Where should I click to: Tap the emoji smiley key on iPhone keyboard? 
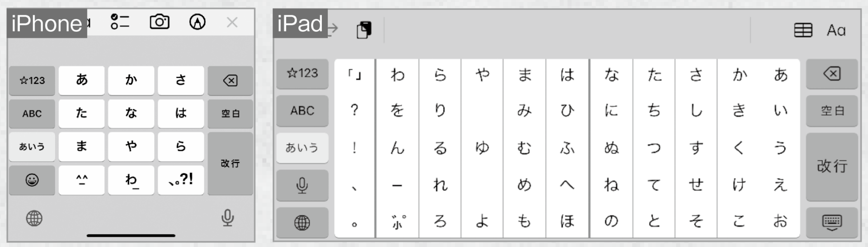32,180
